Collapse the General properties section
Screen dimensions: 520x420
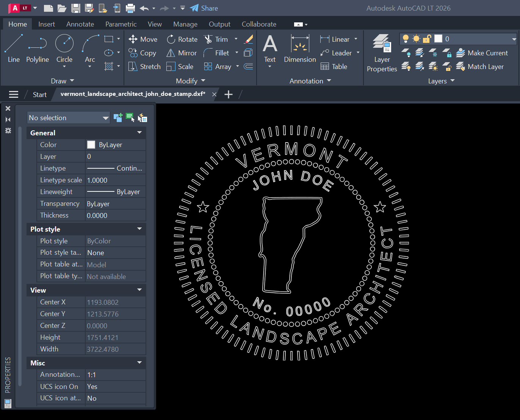(x=139, y=132)
